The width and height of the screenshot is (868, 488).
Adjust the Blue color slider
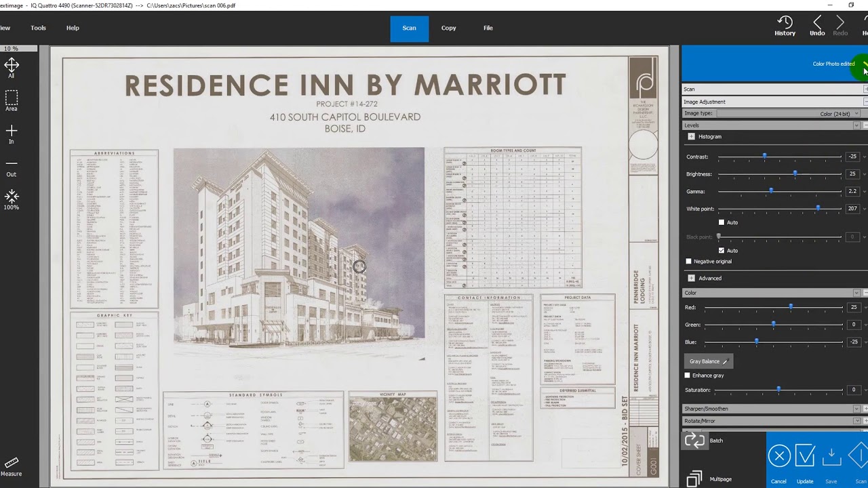756,342
